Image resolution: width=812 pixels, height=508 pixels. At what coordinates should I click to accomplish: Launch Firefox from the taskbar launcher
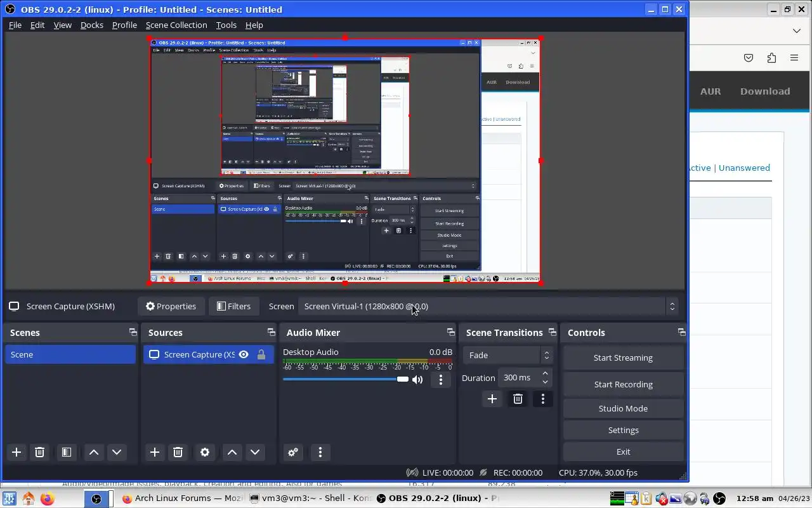(x=48, y=498)
